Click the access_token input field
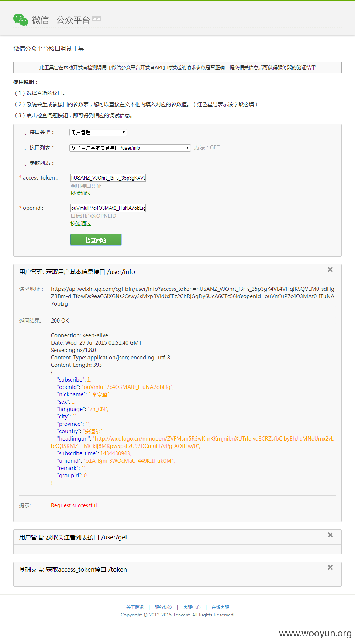This screenshot has width=355, height=644. [108, 178]
